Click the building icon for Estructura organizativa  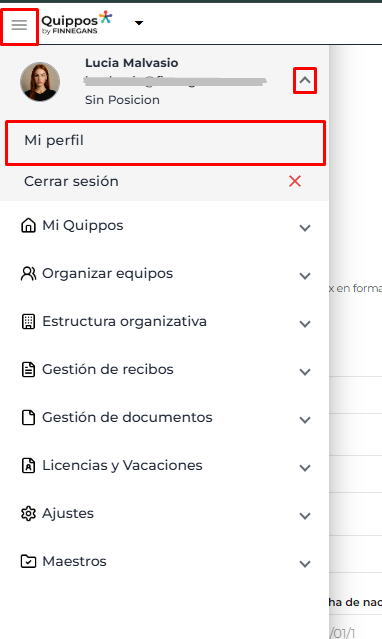pyautogui.click(x=28, y=322)
